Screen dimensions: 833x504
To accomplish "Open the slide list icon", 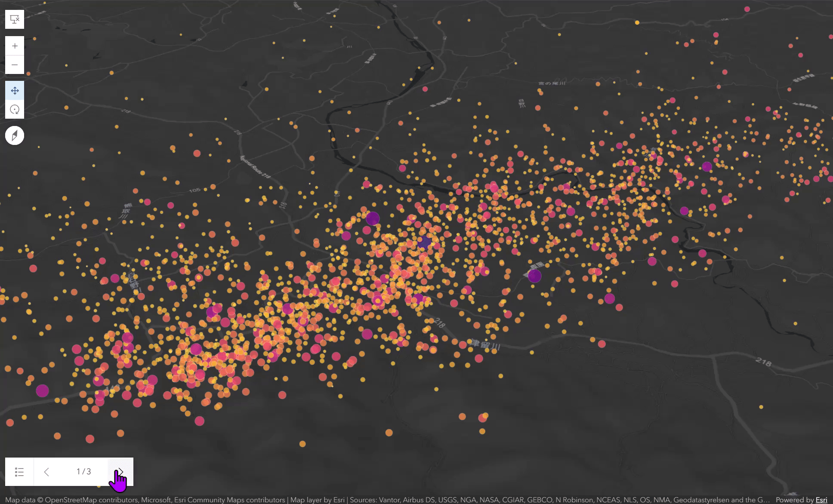I will (x=19, y=472).
